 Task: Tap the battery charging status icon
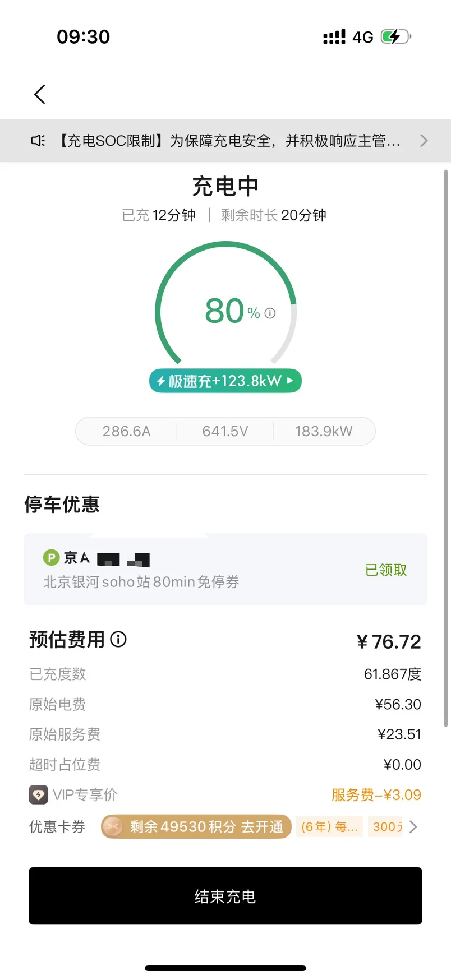395,37
